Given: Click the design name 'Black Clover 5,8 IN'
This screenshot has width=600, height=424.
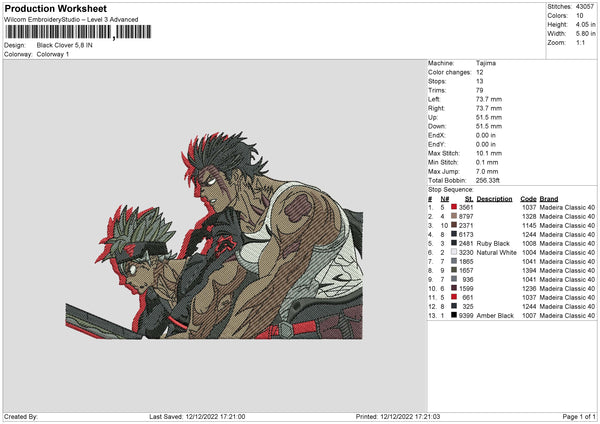Looking at the screenshot, I should (65, 45).
